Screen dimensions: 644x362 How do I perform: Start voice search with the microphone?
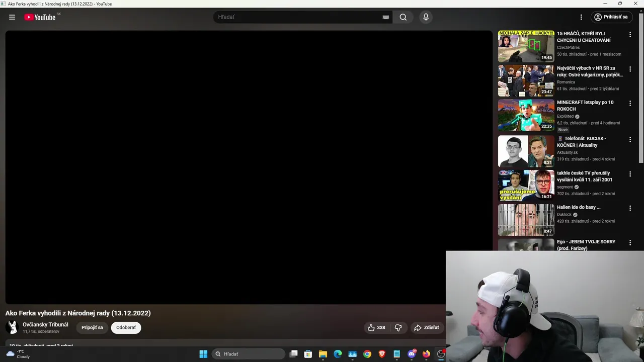tap(426, 17)
